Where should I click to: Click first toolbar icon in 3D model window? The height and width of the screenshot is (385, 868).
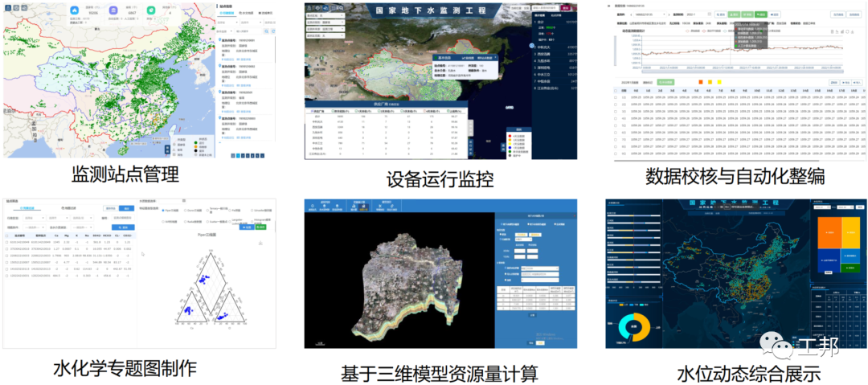tap(312, 206)
